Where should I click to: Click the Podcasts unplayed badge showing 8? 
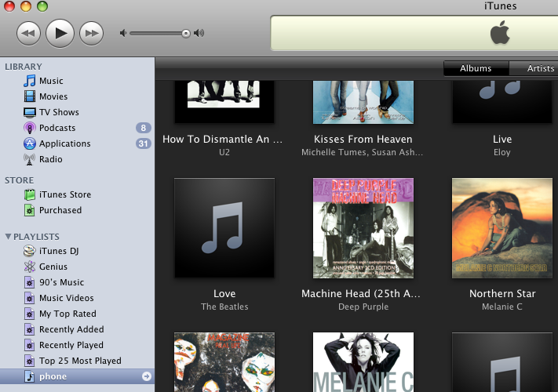[x=144, y=128]
